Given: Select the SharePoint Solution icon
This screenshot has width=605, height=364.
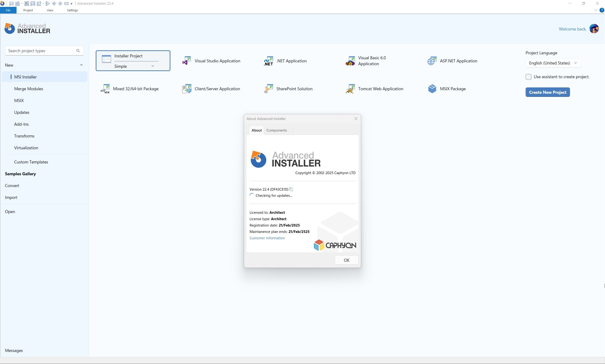Looking at the screenshot, I should pyautogui.click(x=268, y=89).
